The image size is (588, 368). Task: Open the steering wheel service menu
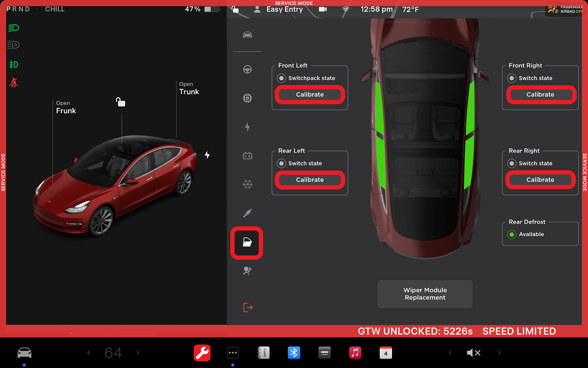tap(247, 70)
